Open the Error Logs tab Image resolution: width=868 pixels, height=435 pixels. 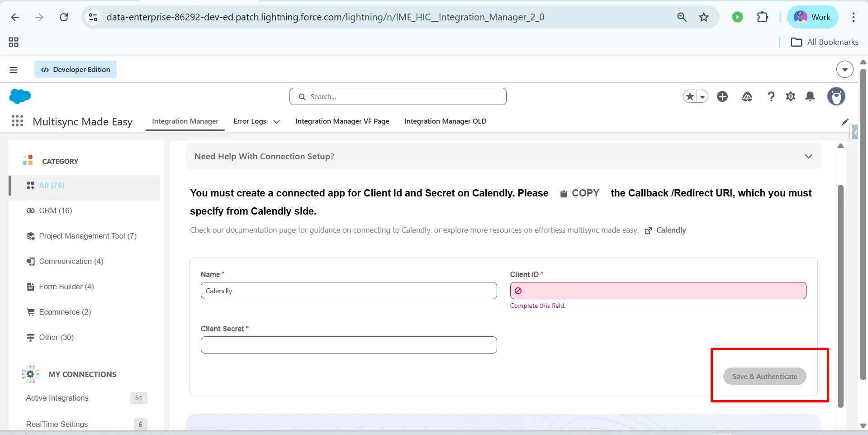(x=250, y=121)
